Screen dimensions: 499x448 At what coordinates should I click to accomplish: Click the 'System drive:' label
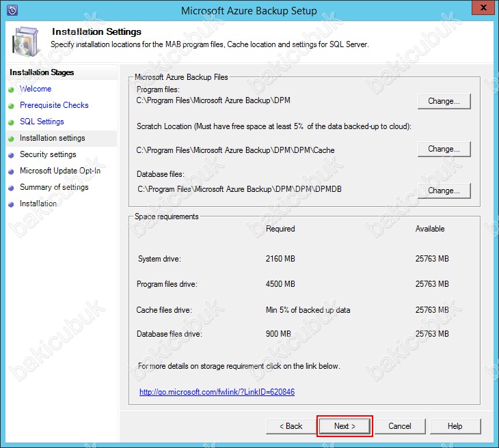click(159, 259)
